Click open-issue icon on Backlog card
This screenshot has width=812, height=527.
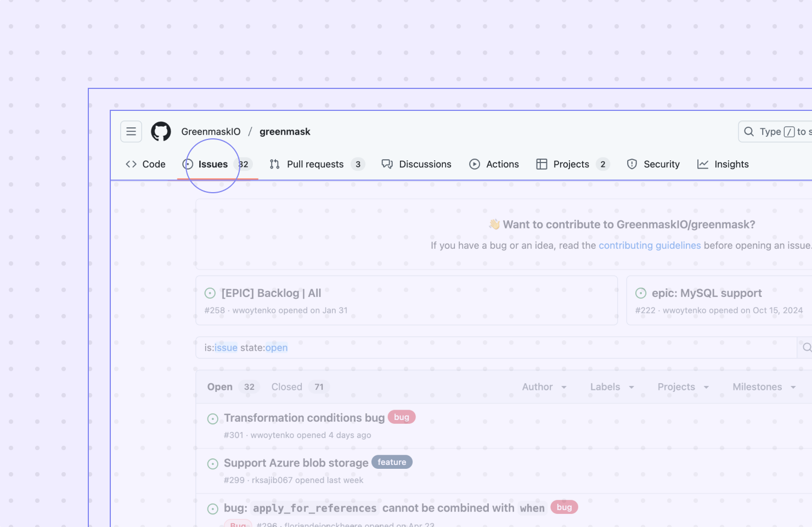click(210, 293)
